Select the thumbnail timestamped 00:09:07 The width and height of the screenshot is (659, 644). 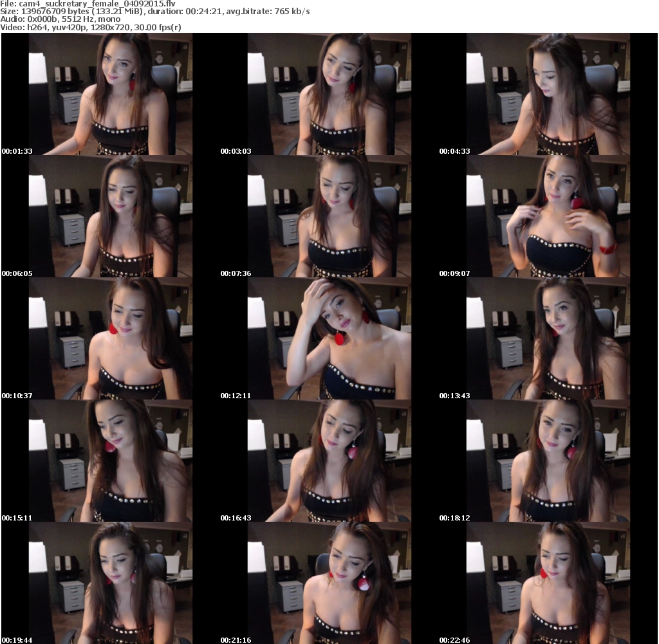pos(548,217)
